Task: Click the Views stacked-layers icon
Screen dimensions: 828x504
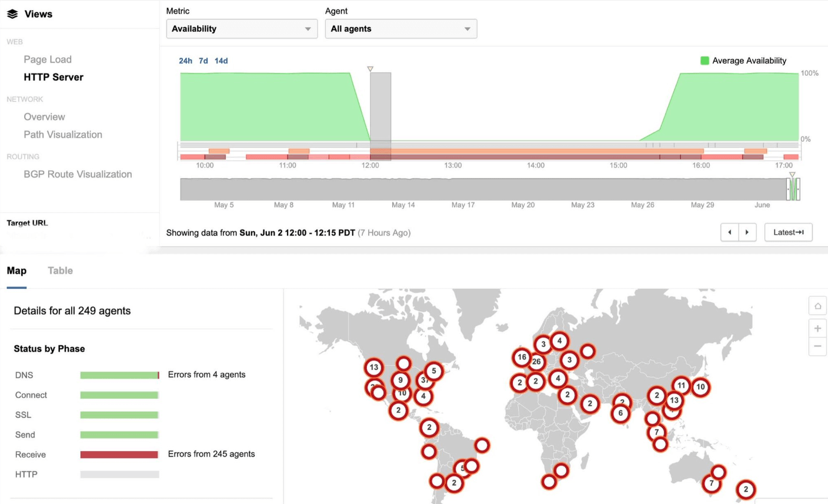Action: [12, 14]
